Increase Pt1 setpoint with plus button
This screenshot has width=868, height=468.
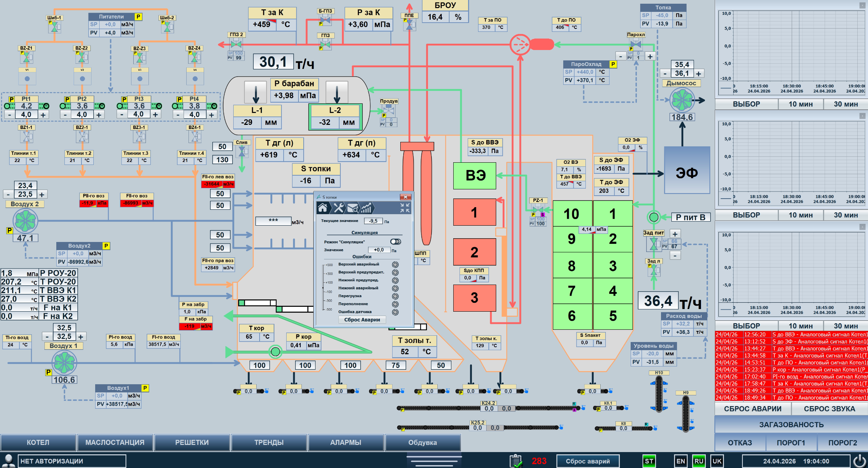pos(43,115)
